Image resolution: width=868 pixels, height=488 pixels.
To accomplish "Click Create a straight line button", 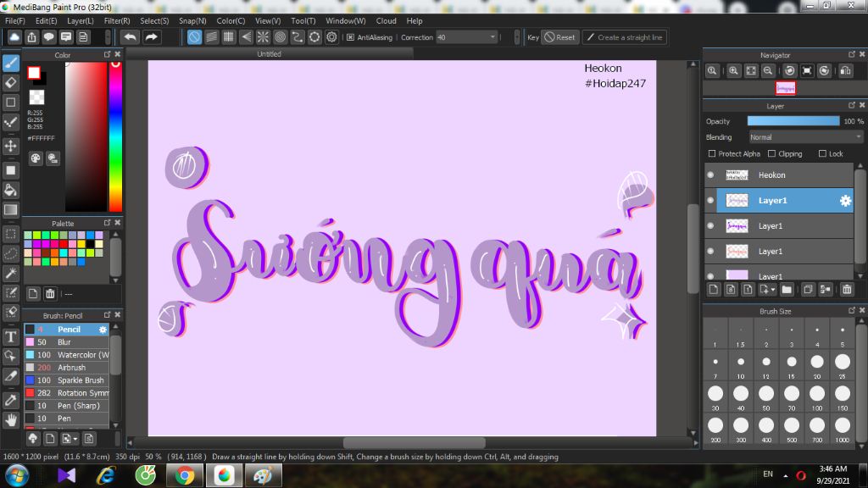I will point(625,37).
